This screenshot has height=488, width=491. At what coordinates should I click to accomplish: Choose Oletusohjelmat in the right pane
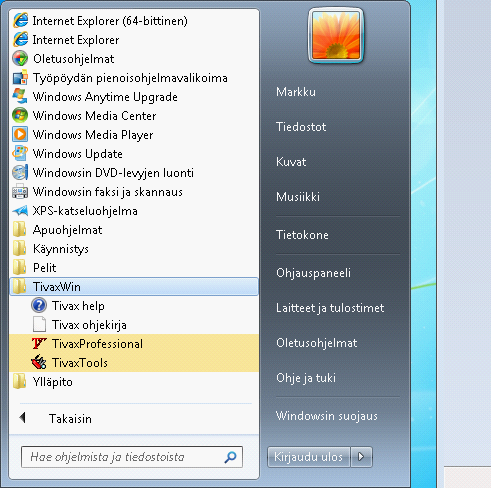point(317,343)
